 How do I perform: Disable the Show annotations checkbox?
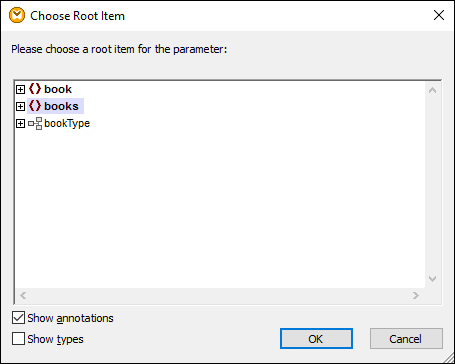coord(18,318)
